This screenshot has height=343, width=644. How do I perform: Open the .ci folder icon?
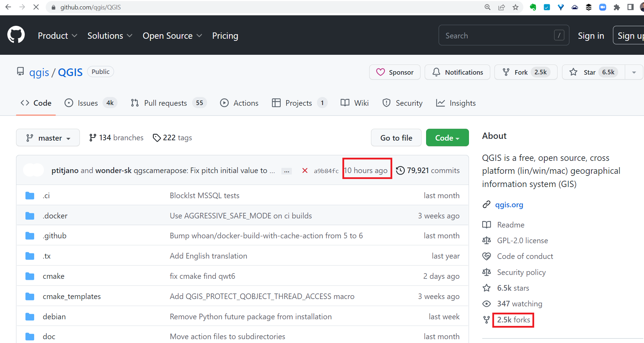30,196
